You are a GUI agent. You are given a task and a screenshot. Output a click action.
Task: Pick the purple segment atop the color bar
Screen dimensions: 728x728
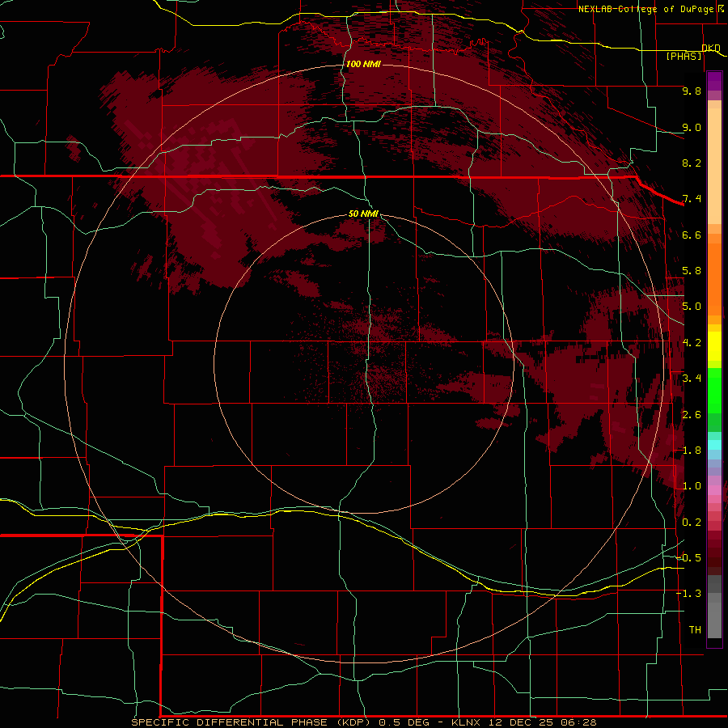[714, 81]
